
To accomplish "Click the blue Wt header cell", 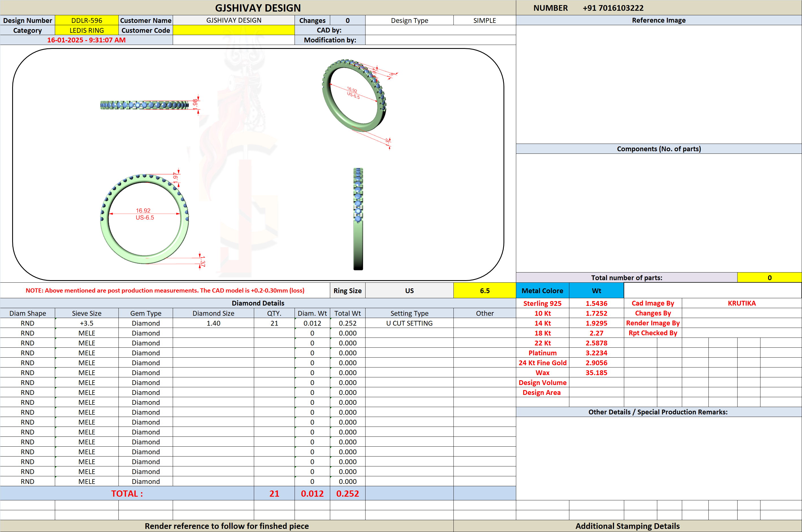I will click(596, 290).
